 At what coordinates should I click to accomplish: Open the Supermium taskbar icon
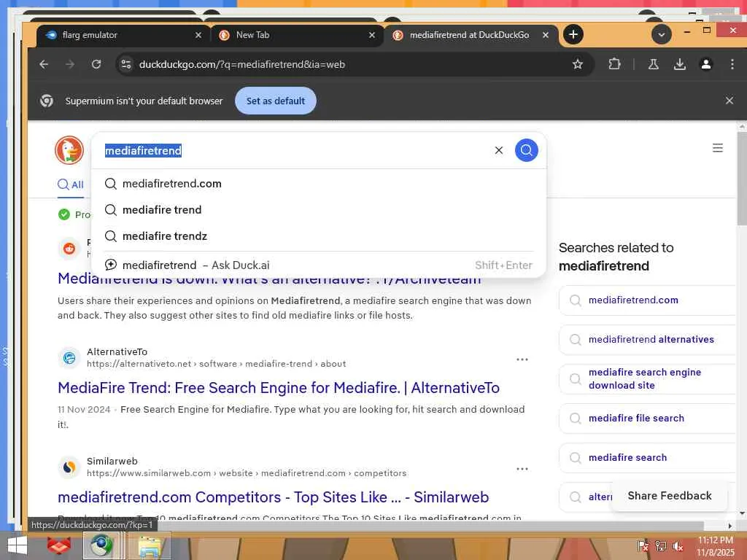(102, 545)
